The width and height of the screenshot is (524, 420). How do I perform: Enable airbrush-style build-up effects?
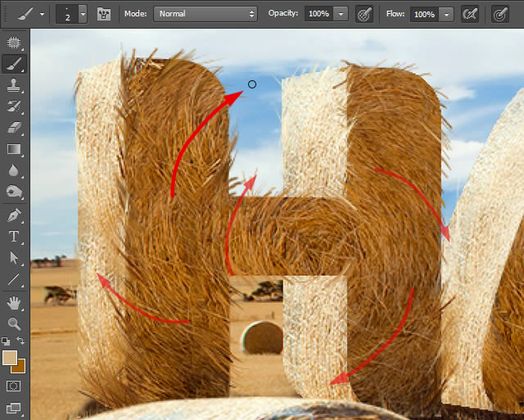click(470, 15)
